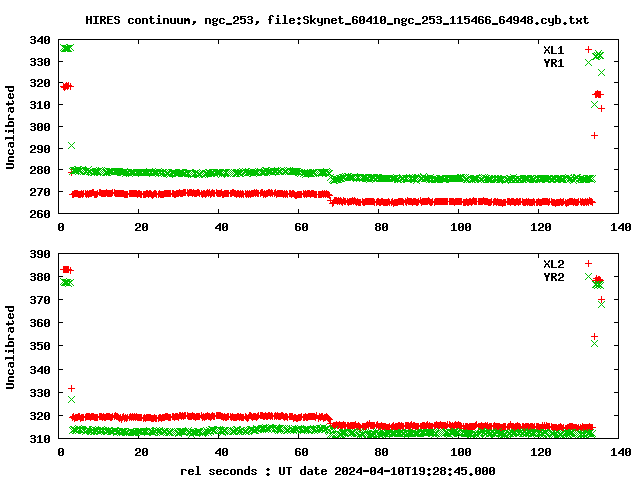Click the 330 tick label in the XL1/YR1 plot
The height and width of the screenshot is (480, 640).
tap(40, 62)
